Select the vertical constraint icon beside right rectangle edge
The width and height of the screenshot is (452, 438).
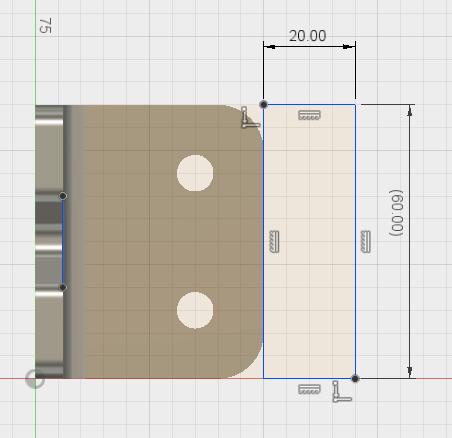coord(366,242)
